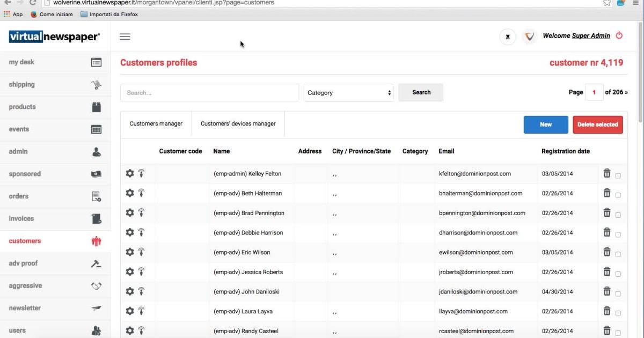Click the hourglass icon in header

coord(508,36)
